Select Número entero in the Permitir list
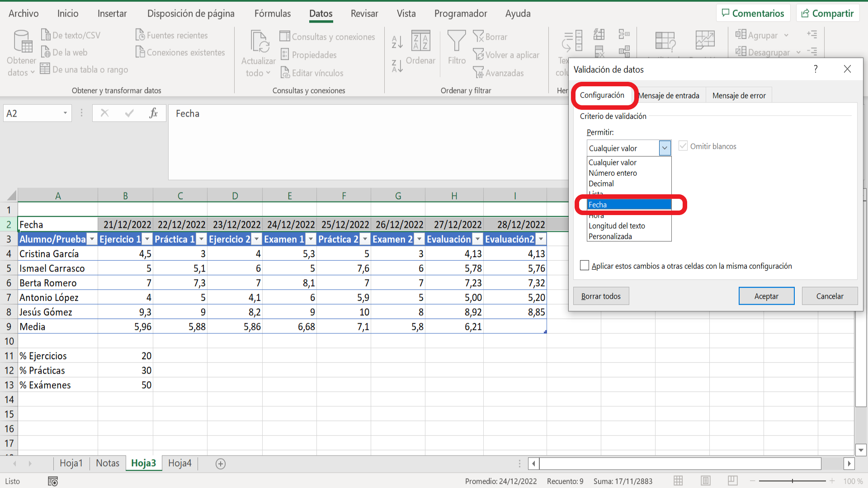Image resolution: width=868 pixels, height=488 pixels. point(629,173)
